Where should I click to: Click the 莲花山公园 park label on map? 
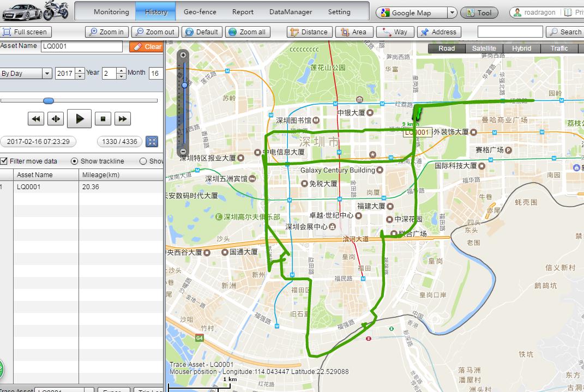tap(328, 68)
